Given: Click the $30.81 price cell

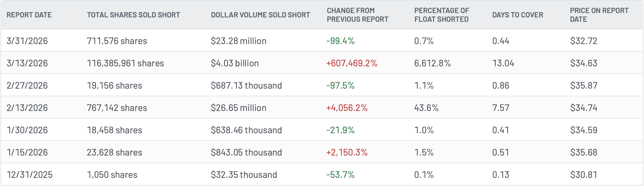Looking at the screenshot, I should click(x=584, y=175).
